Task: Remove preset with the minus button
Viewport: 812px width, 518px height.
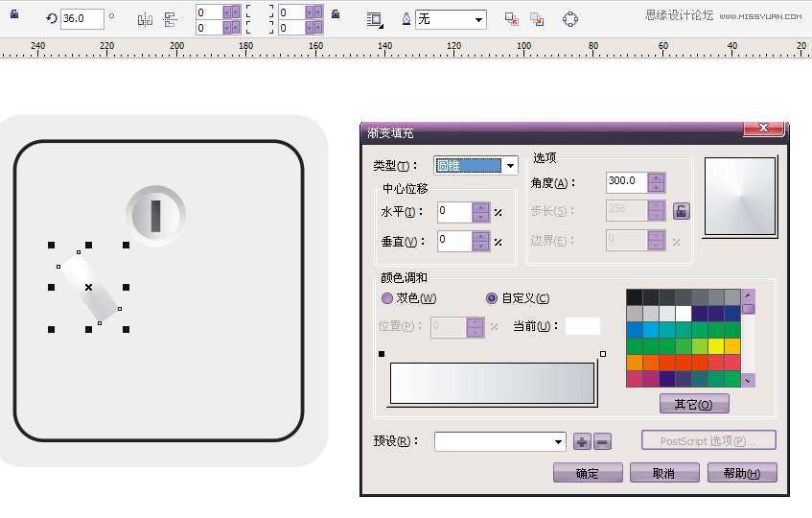Action: point(602,441)
